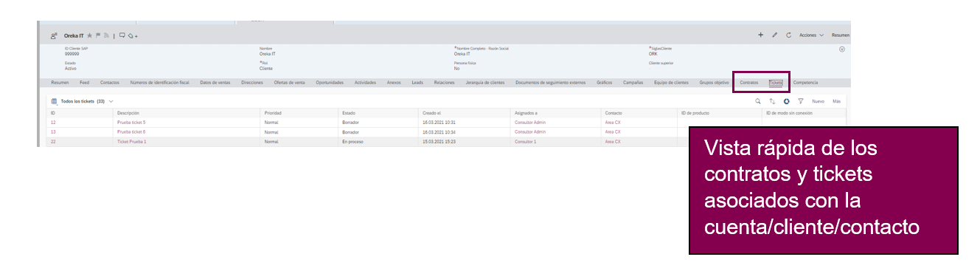Search tickets with magnifier icon

[x=758, y=101]
